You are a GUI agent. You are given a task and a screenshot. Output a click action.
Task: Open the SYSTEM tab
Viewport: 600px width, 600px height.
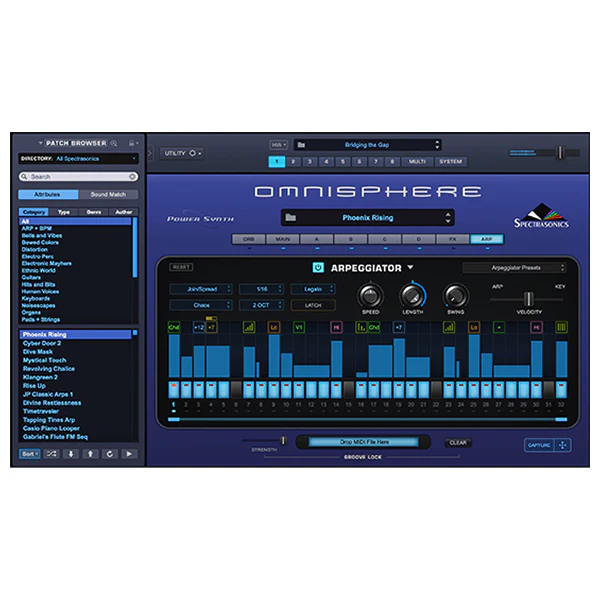click(451, 161)
